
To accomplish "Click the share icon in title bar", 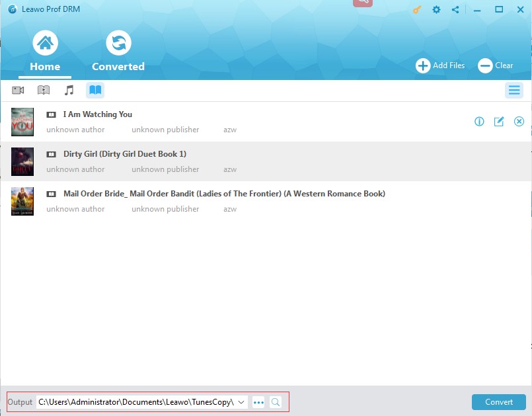I will point(455,9).
